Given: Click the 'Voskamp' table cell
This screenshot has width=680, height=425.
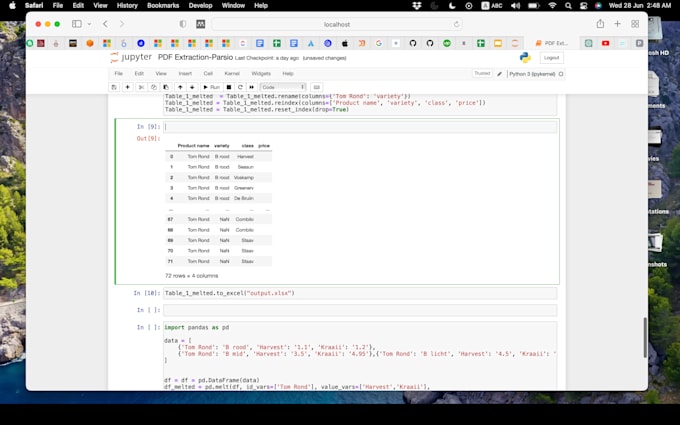Looking at the screenshot, I should [x=244, y=177].
